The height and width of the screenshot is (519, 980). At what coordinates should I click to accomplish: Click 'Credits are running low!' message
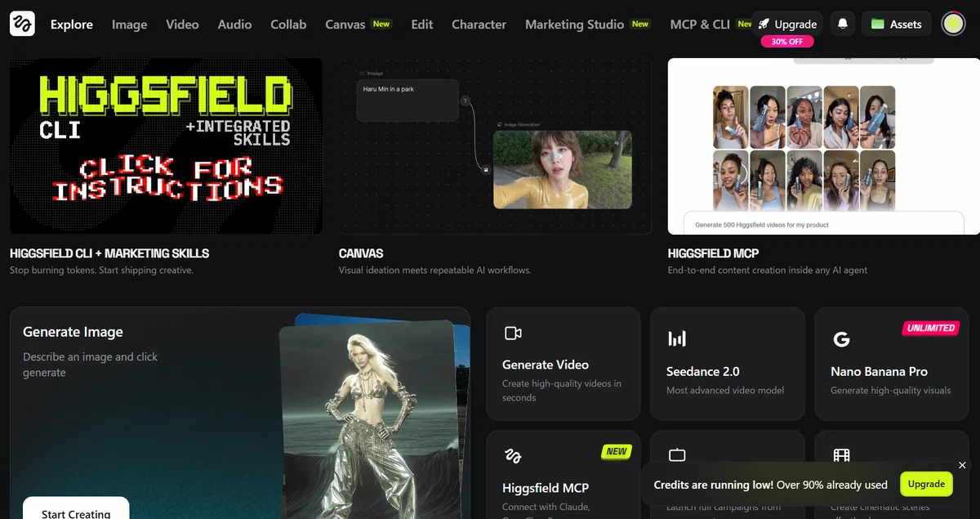click(714, 485)
